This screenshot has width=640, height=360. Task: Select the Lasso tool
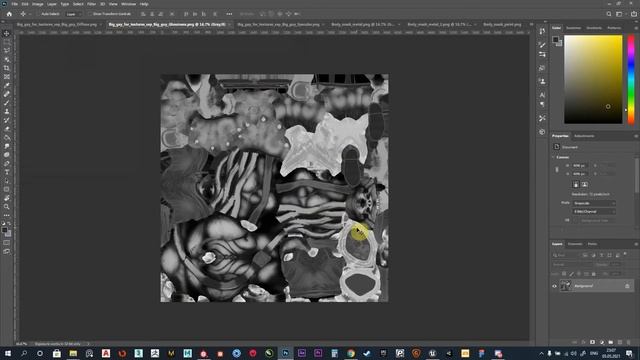[x=7, y=51]
